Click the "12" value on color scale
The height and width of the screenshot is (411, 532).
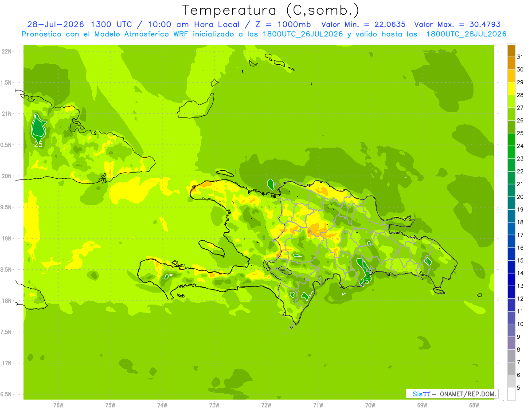coord(520,298)
